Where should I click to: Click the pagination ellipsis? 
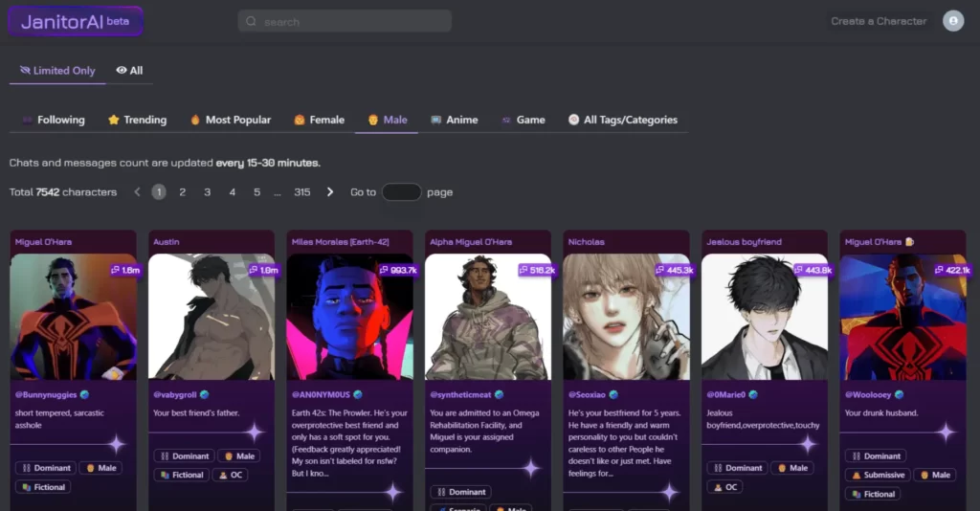(278, 193)
